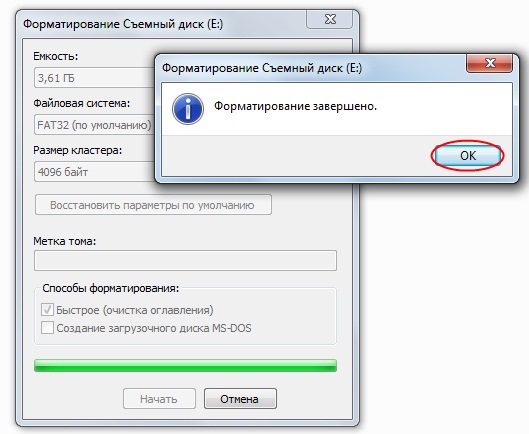Click the Метка тома label
The height and width of the screenshot is (434, 529).
tap(64, 241)
